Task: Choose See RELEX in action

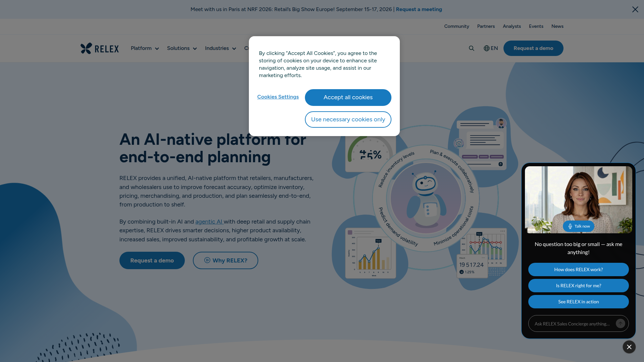Action: (579, 302)
